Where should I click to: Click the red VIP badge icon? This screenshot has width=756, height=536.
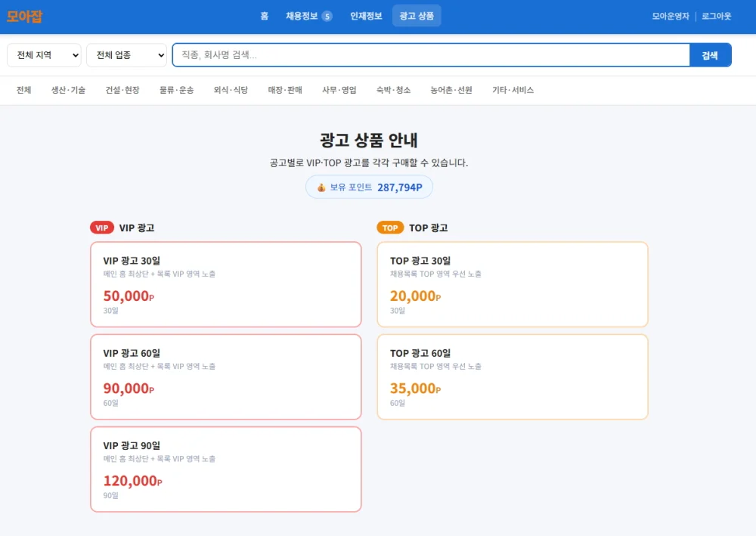[102, 228]
